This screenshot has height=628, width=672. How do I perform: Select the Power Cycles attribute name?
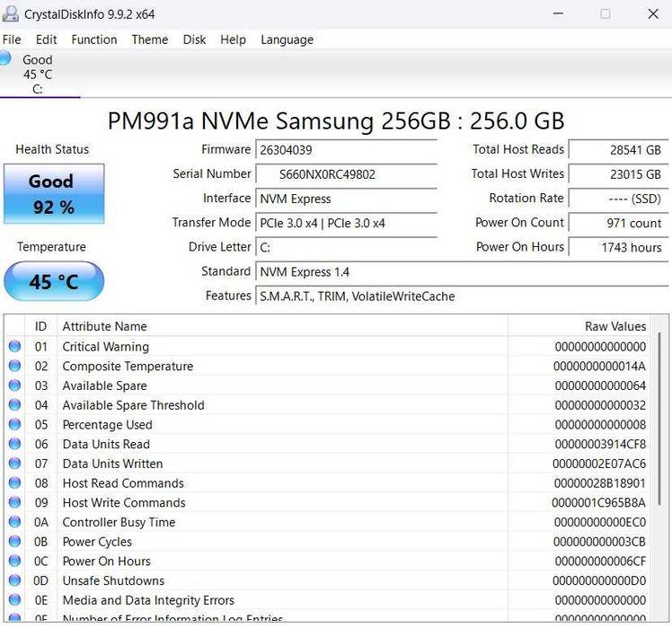pyautogui.click(x=97, y=542)
